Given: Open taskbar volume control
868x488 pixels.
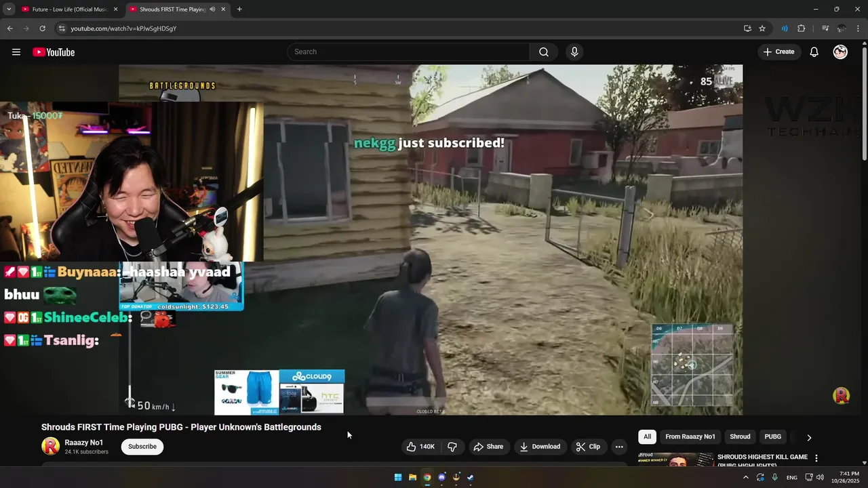Looking at the screenshot, I should 820,478.
